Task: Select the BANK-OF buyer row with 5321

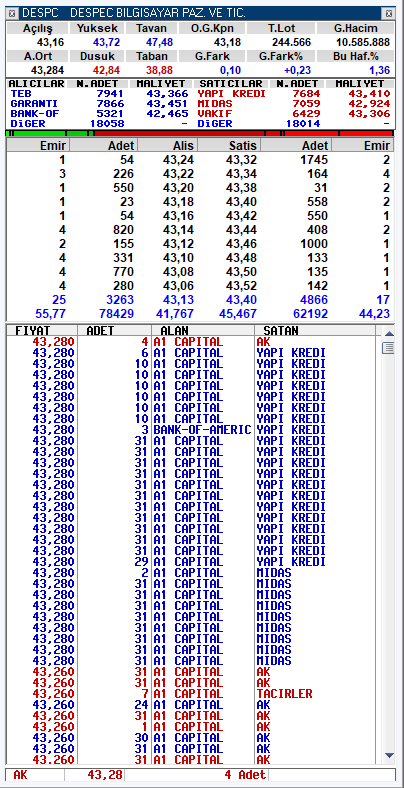Action: click(99, 114)
